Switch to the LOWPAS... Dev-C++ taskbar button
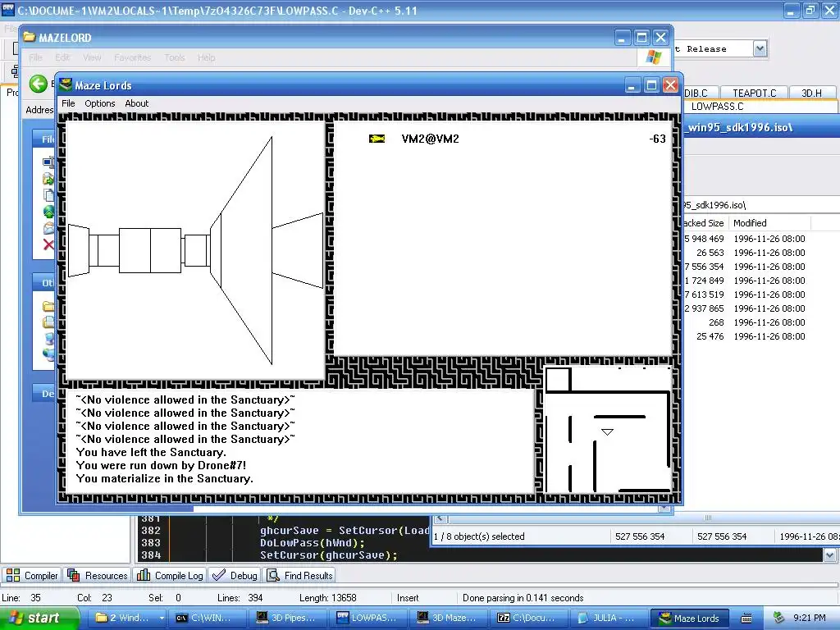The image size is (840, 630). click(x=368, y=618)
